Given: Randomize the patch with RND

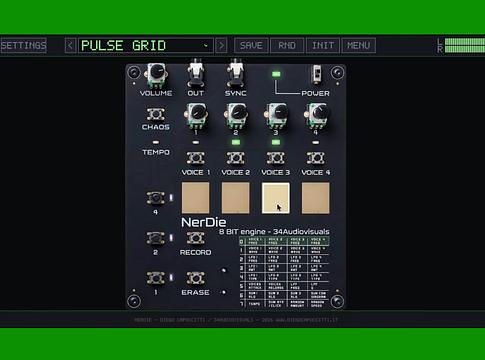Looking at the screenshot, I should click(x=287, y=45).
